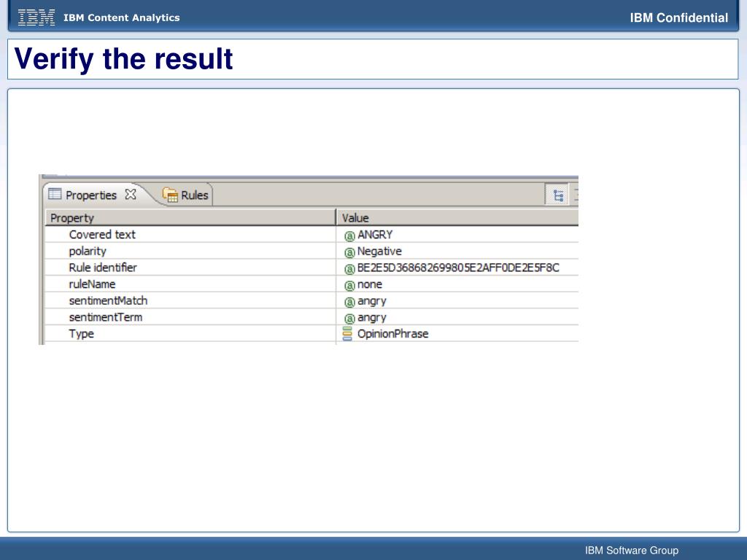Click the type icon beside OpinionPhrase
Screen dimensions: 747x560
tap(348, 334)
